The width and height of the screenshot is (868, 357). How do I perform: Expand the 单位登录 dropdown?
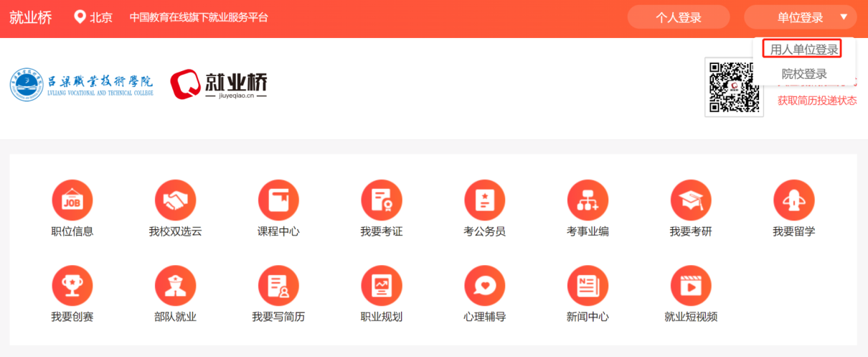point(800,17)
